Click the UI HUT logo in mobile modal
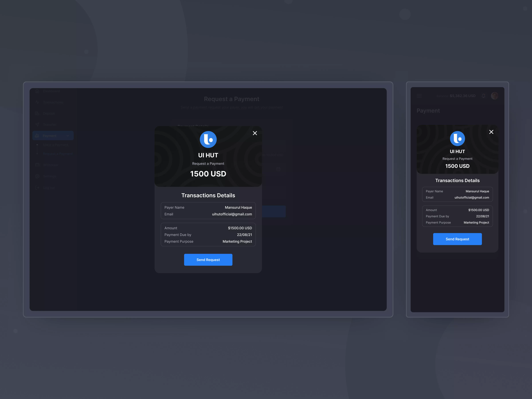Image resolution: width=532 pixels, height=399 pixels. pyautogui.click(x=457, y=139)
